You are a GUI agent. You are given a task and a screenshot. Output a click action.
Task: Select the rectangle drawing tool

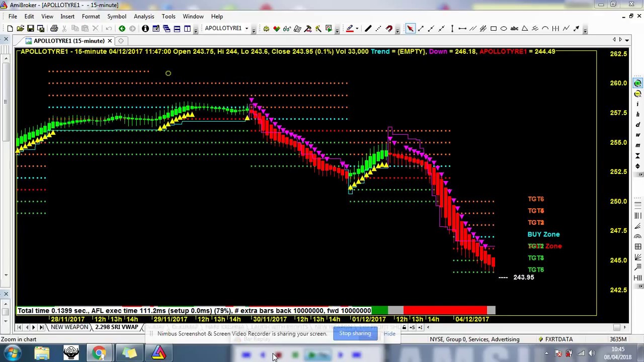[x=494, y=29]
